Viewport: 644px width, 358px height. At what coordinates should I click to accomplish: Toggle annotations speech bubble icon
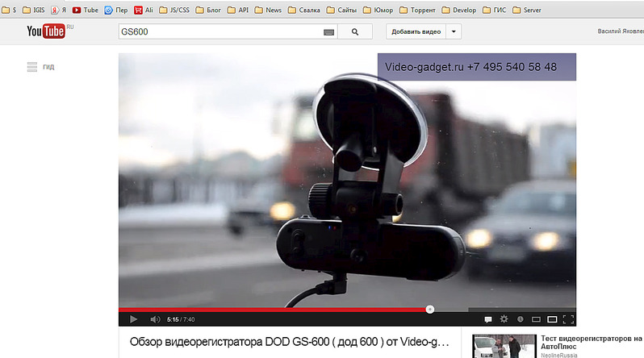tap(488, 319)
